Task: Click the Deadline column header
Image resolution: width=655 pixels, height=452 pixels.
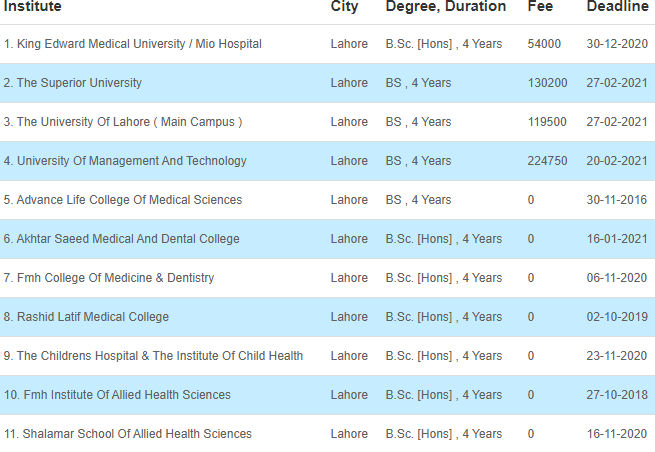Action: tap(617, 6)
